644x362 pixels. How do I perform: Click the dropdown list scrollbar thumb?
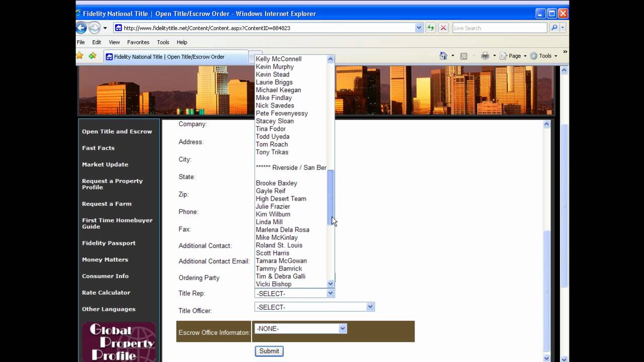[x=331, y=198]
